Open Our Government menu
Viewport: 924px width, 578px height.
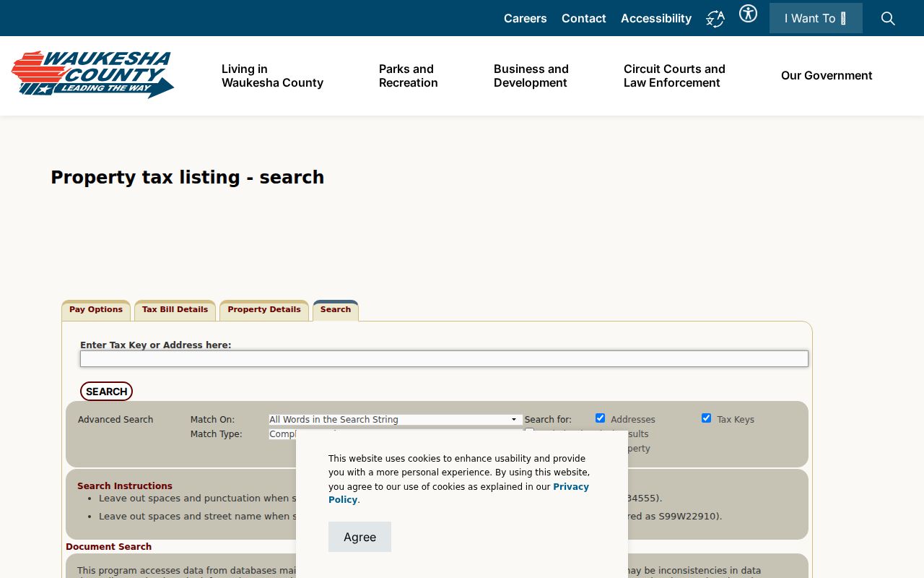(x=827, y=76)
